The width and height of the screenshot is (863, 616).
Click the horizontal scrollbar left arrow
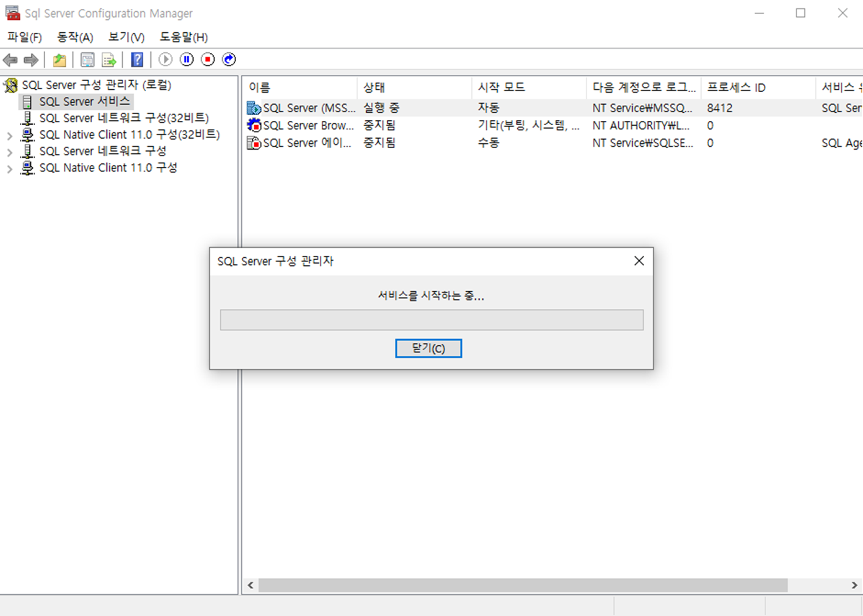coord(251,585)
